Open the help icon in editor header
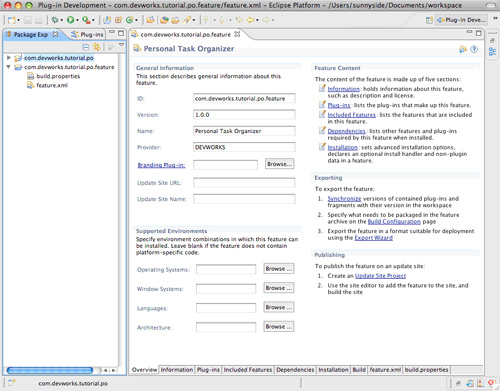Viewport: 500px width, 391px height. point(474,49)
